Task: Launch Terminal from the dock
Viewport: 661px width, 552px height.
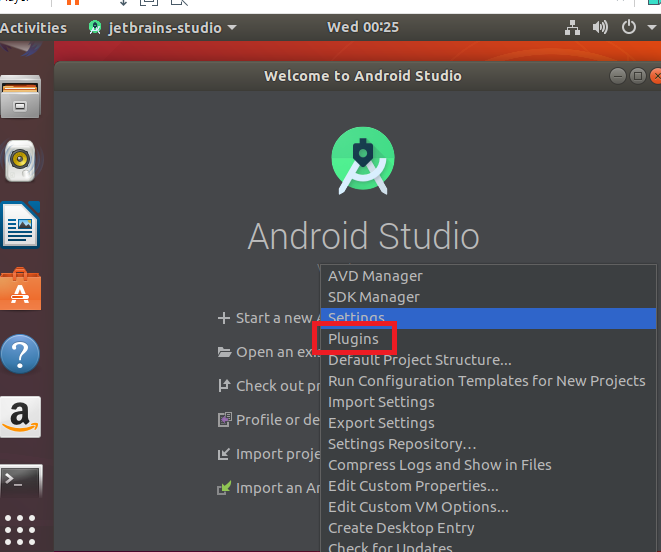Action: tap(21, 481)
